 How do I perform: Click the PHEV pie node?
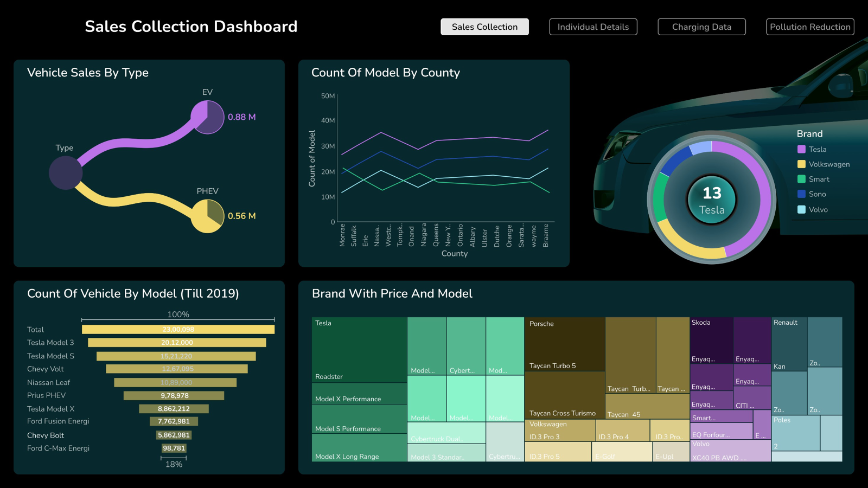208,216
